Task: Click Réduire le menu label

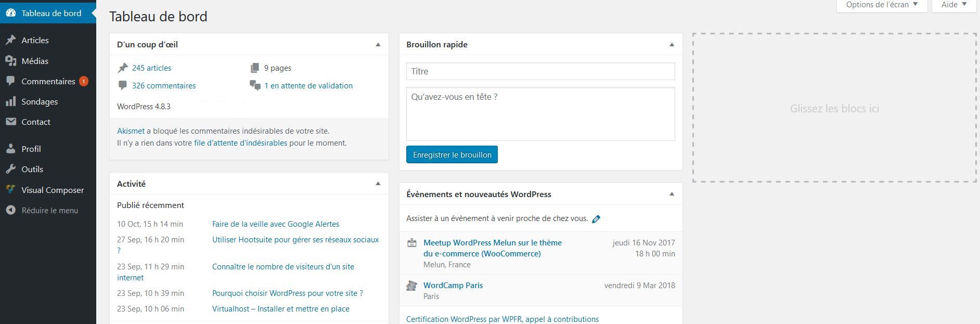Action: pyautogui.click(x=50, y=211)
